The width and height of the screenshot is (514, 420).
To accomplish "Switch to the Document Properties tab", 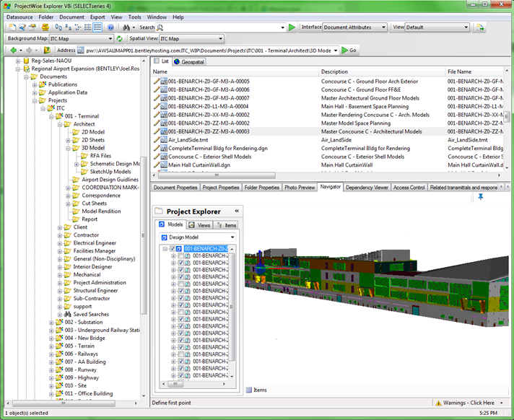I will click(175, 188).
